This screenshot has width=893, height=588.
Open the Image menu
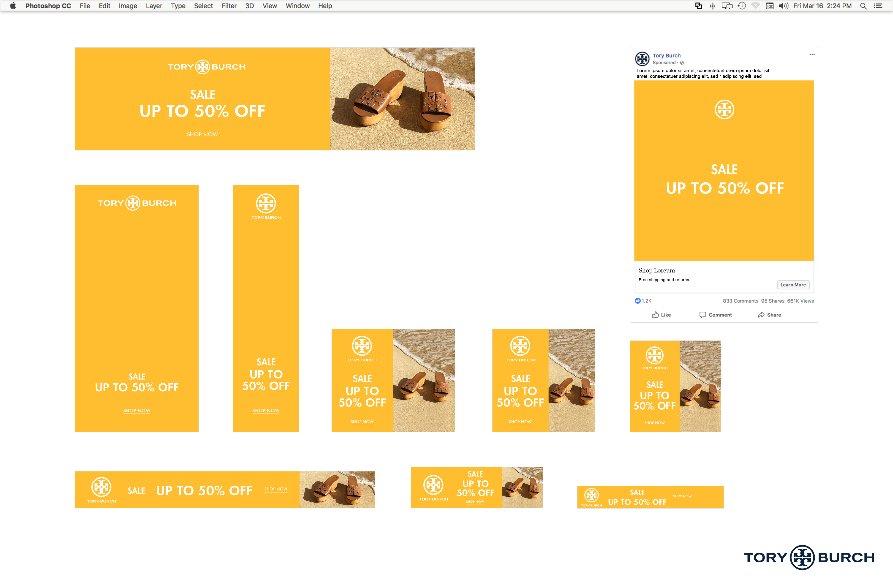(x=128, y=6)
